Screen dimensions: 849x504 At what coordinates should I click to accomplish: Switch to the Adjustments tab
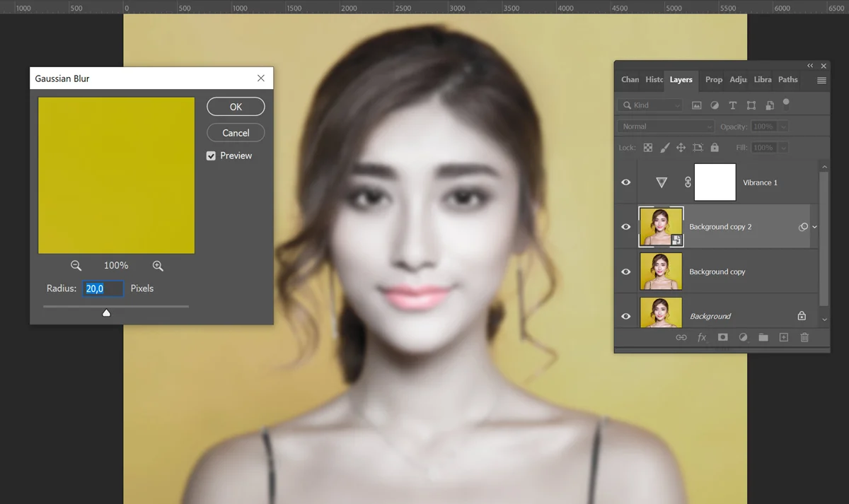739,80
